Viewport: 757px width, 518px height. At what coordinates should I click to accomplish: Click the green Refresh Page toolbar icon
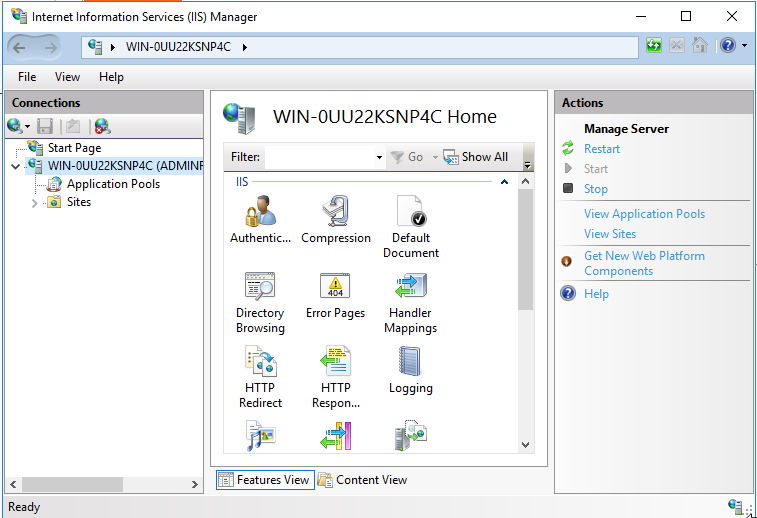click(654, 46)
